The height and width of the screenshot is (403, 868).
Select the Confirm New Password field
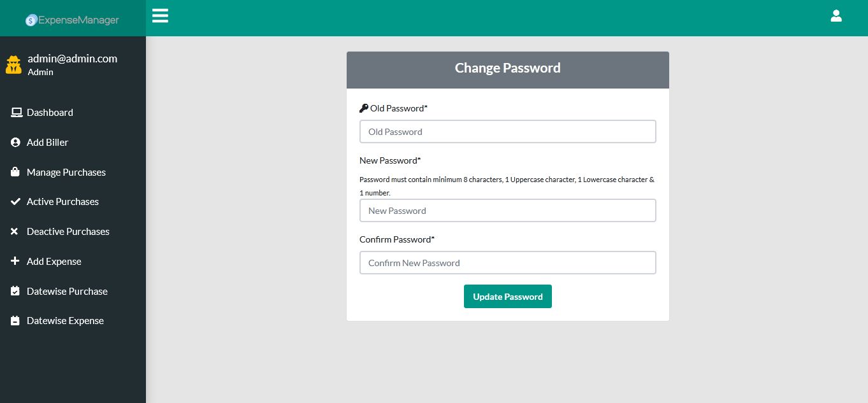click(x=507, y=263)
